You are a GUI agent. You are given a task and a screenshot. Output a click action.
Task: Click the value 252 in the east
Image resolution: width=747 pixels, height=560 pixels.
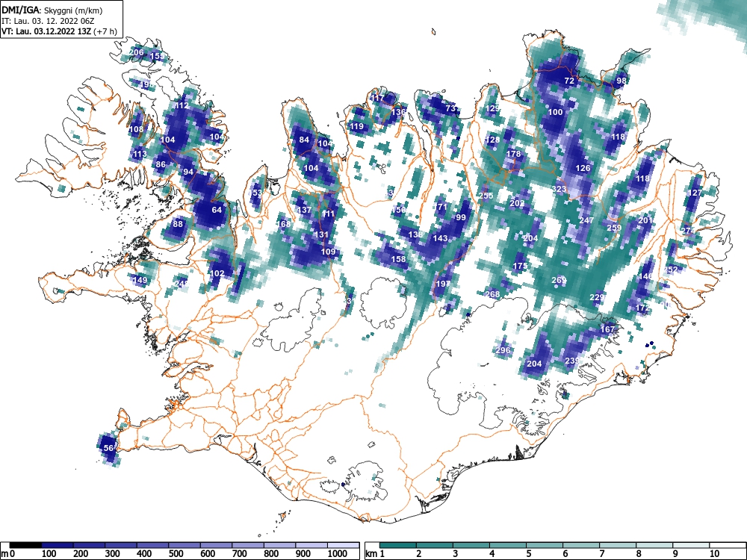pyautogui.click(x=670, y=270)
